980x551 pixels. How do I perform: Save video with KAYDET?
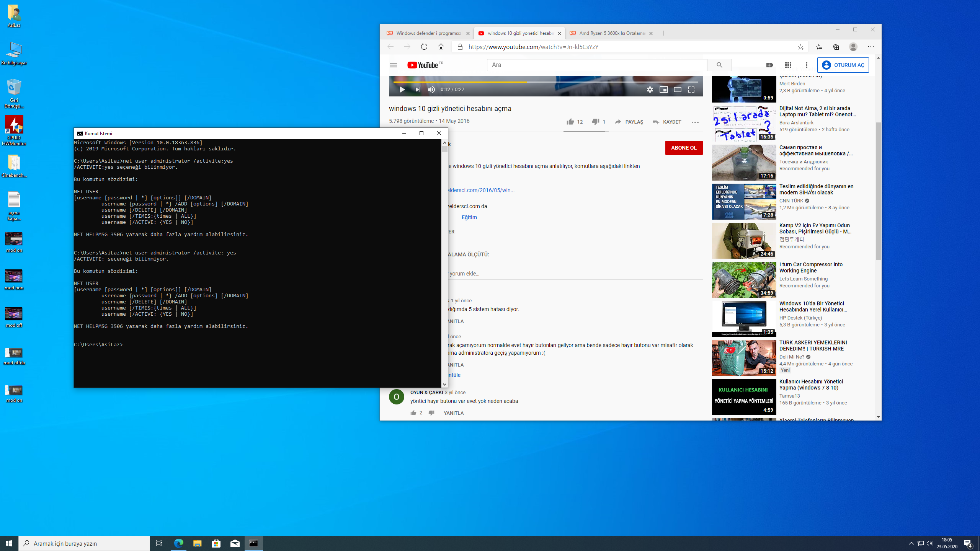tap(667, 122)
